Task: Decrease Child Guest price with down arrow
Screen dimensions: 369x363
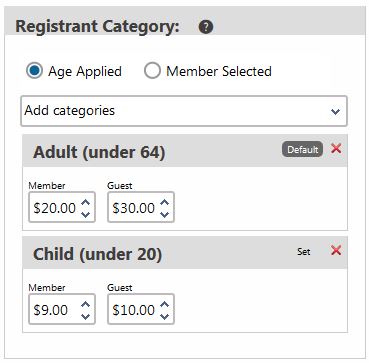Action: click(x=164, y=316)
